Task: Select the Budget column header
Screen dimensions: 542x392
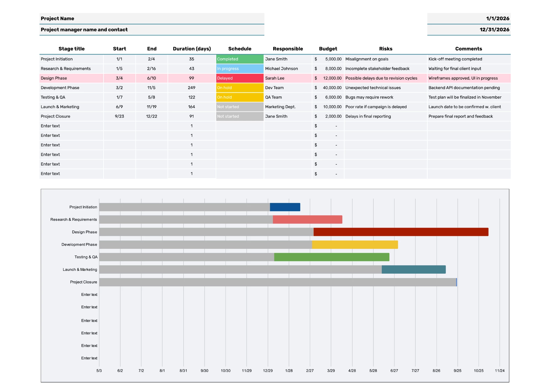Action: (x=328, y=49)
